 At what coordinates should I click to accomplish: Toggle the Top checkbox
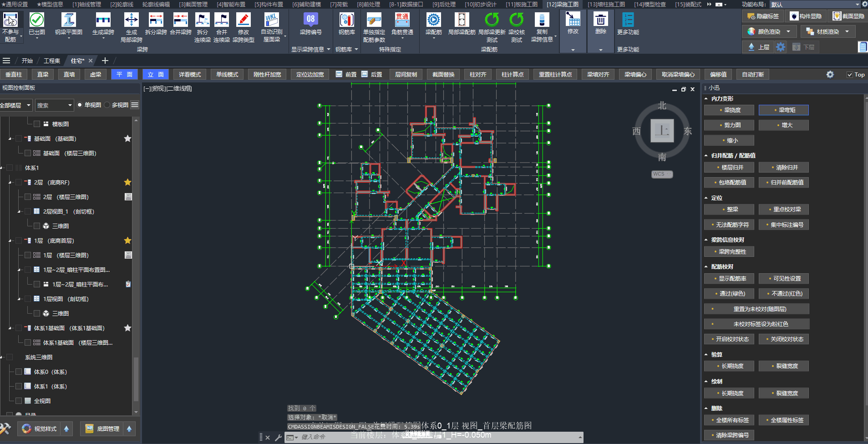coord(849,75)
